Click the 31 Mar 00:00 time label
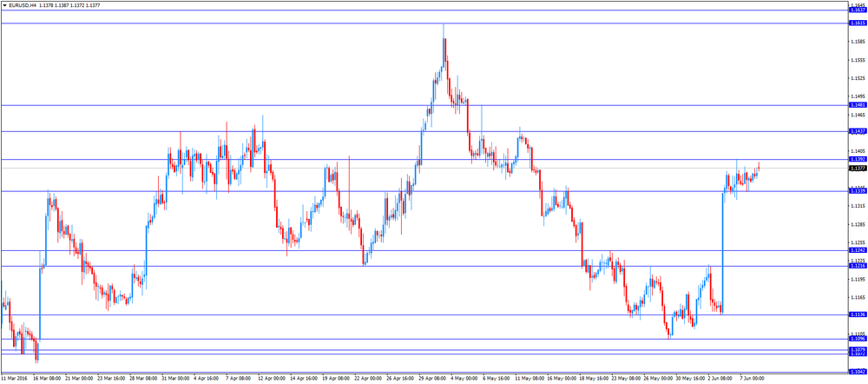The height and width of the screenshot is (384, 868). (175, 380)
